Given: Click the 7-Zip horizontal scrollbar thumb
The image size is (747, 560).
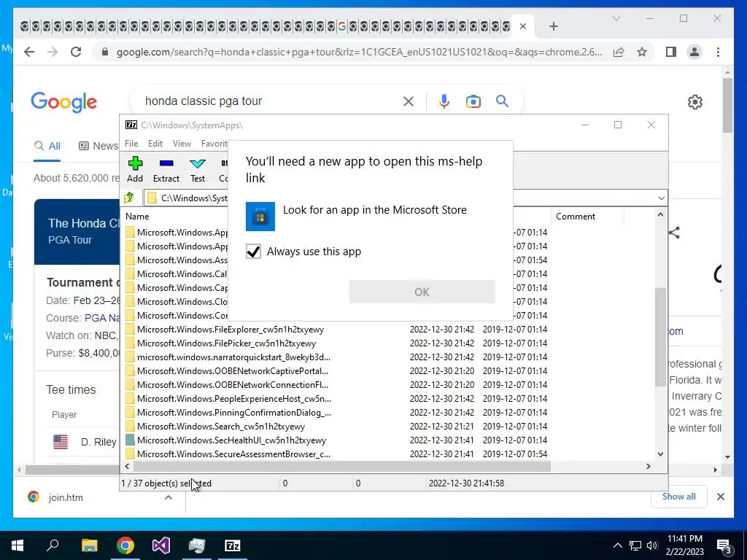Looking at the screenshot, I should [x=341, y=466].
